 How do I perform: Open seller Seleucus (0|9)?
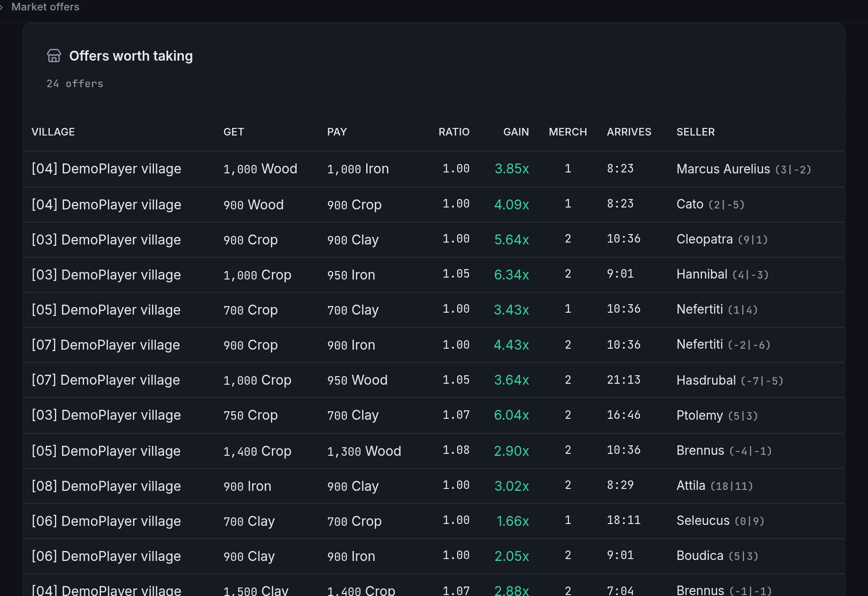tap(720, 521)
